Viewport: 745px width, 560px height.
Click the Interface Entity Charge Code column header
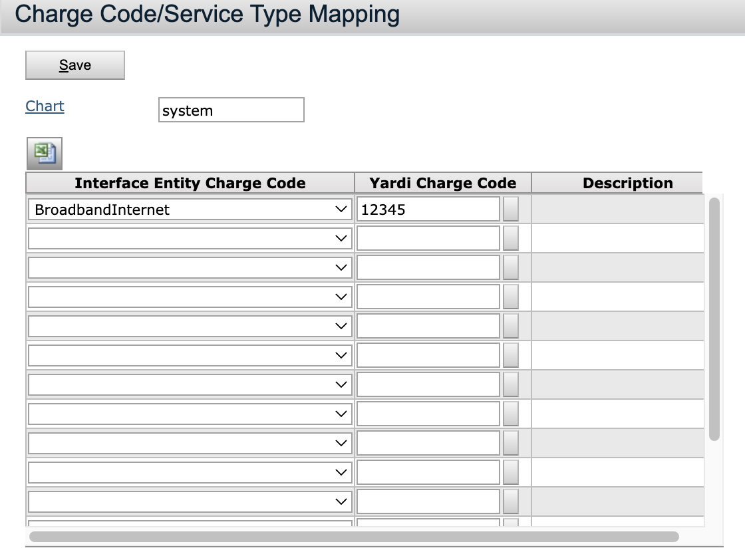[x=190, y=183]
